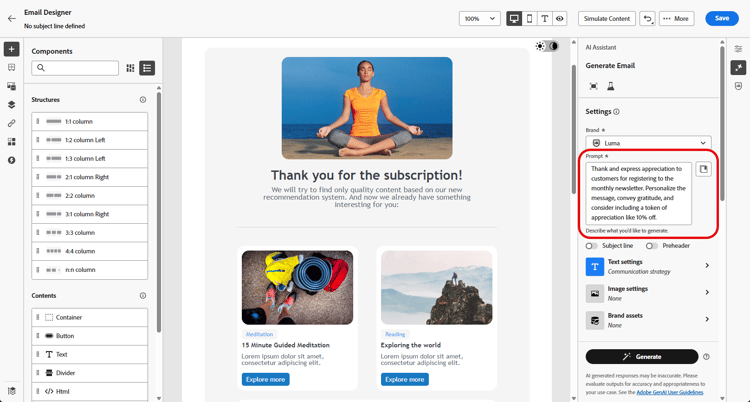Open the Brand dropdown showing Luma
Screen dimensions: 750x402
[648, 143]
